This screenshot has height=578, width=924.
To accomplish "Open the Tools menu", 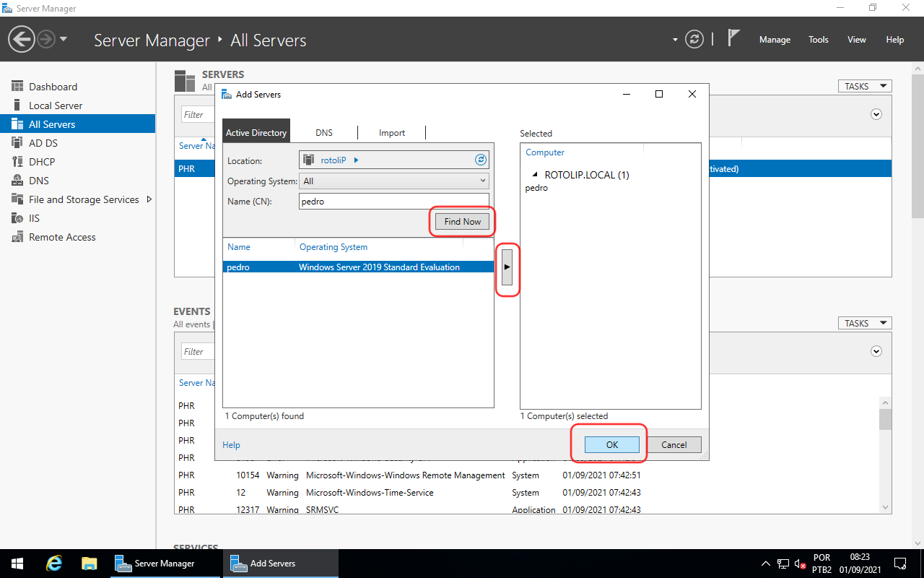I will (x=818, y=40).
